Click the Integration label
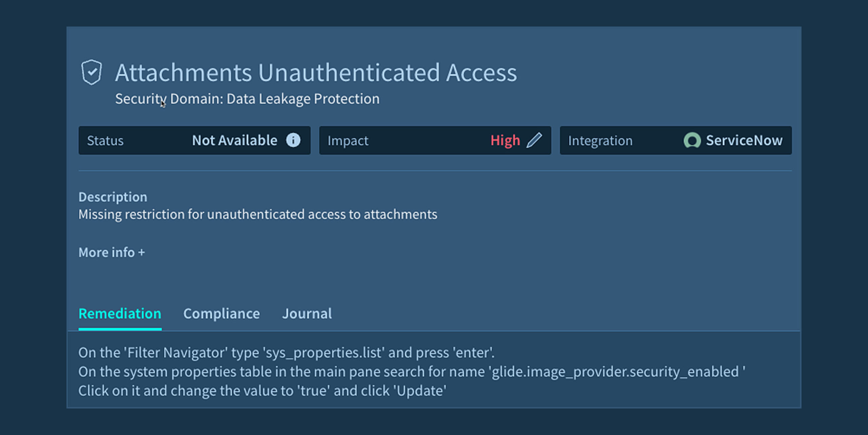This screenshot has width=868, height=435. pyautogui.click(x=600, y=141)
